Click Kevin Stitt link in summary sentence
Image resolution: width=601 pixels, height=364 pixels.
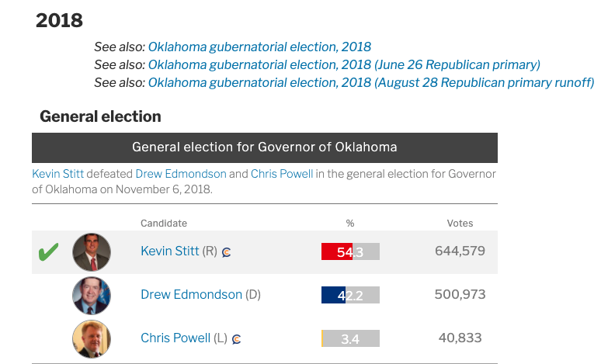point(57,174)
